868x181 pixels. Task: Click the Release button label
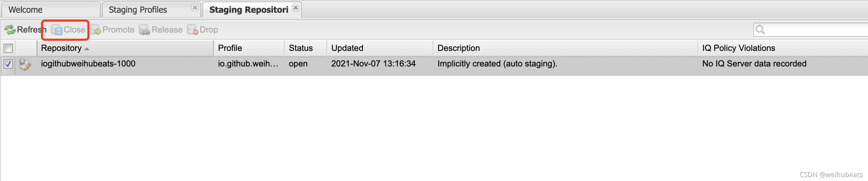pyautogui.click(x=167, y=30)
